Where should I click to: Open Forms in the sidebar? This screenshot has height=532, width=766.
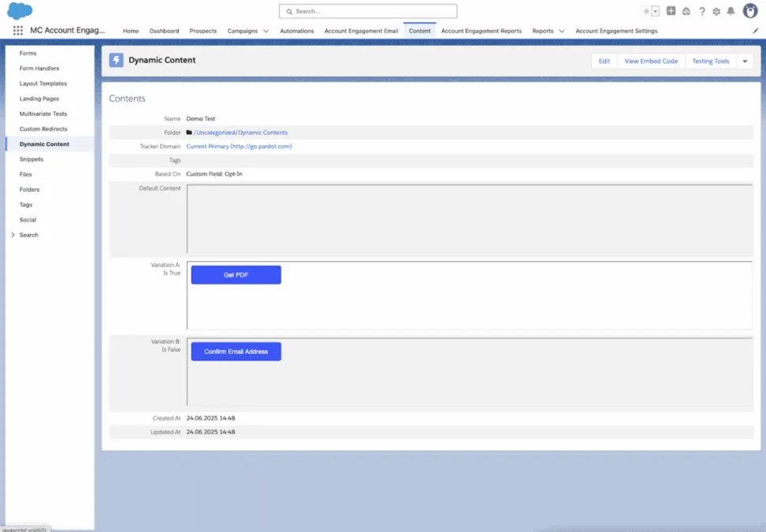[x=28, y=53]
